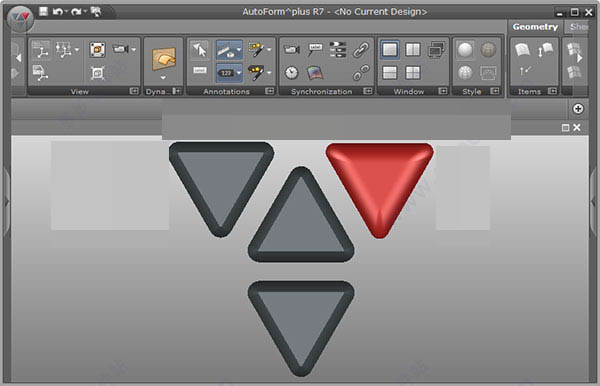
Task: Click the chain link synchronization icon
Action: (x=361, y=50)
